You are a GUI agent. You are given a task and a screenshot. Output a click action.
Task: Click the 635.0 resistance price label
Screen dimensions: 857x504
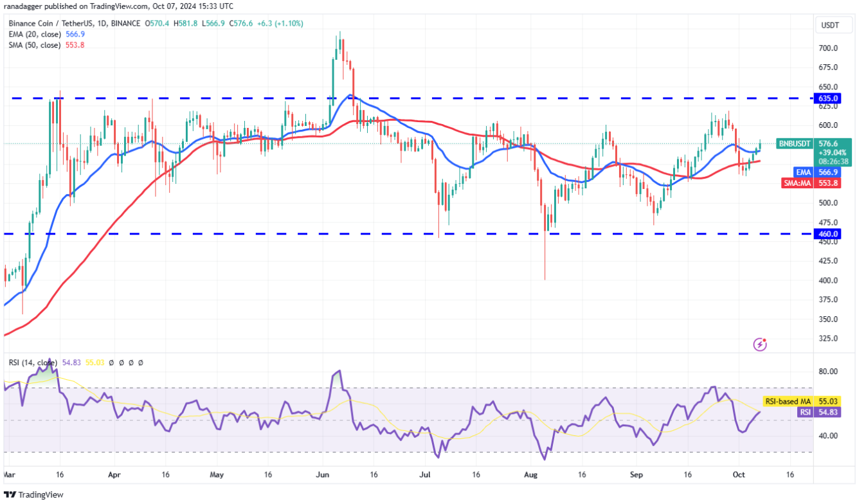click(827, 98)
